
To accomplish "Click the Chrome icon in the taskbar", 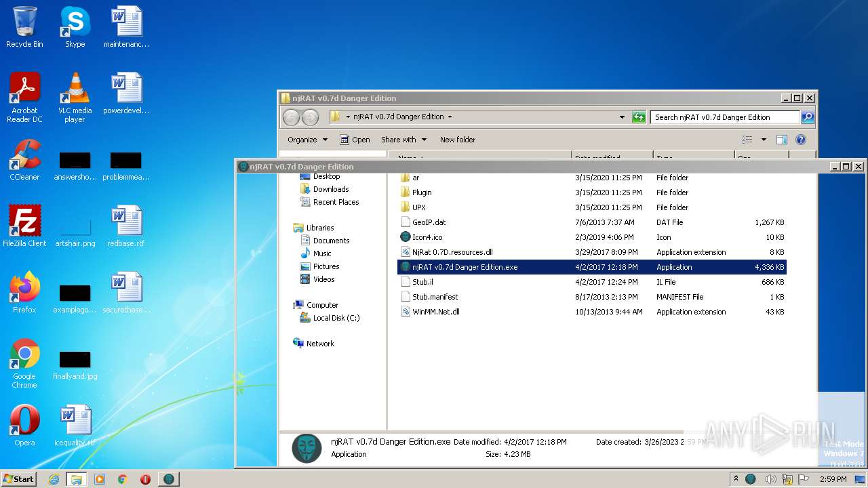I will 123,479.
